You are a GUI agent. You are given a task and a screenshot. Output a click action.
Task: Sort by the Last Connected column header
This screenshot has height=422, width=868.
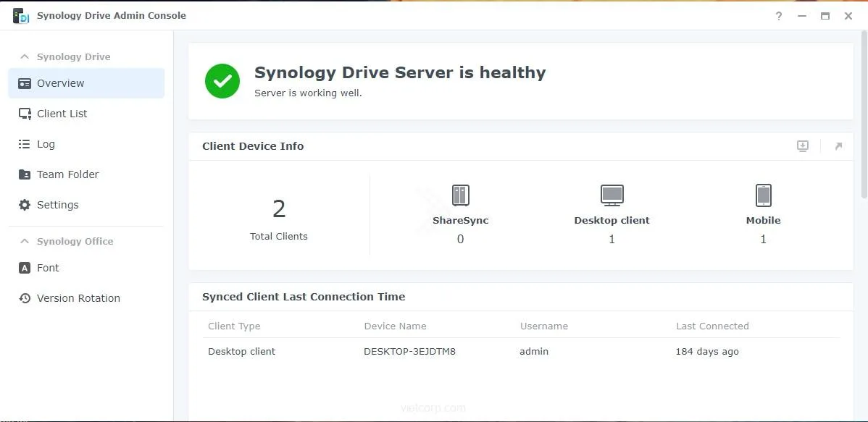tap(712, 326)
